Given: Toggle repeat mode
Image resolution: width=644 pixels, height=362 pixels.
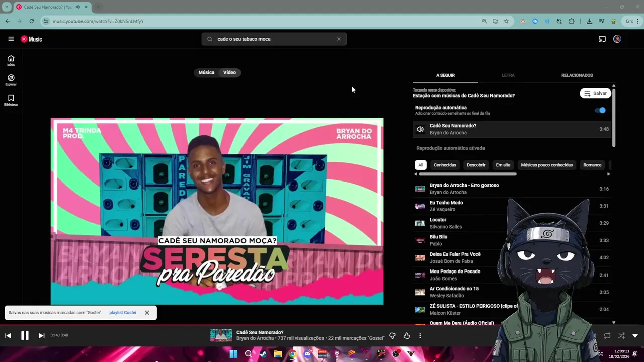Looking at the screenshot, I should [x=607, y=336].
